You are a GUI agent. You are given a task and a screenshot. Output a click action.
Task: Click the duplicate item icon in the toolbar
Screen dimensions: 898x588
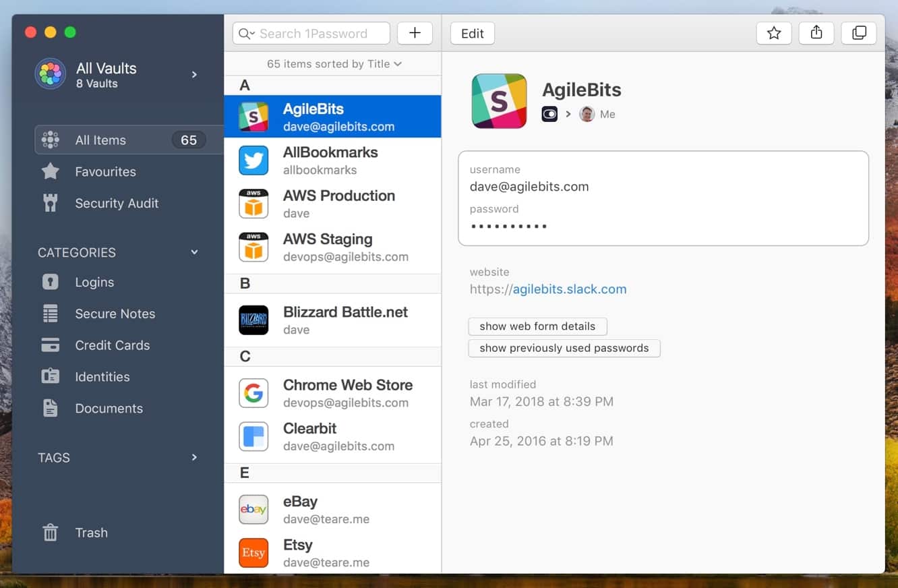(x=858, y=32)
